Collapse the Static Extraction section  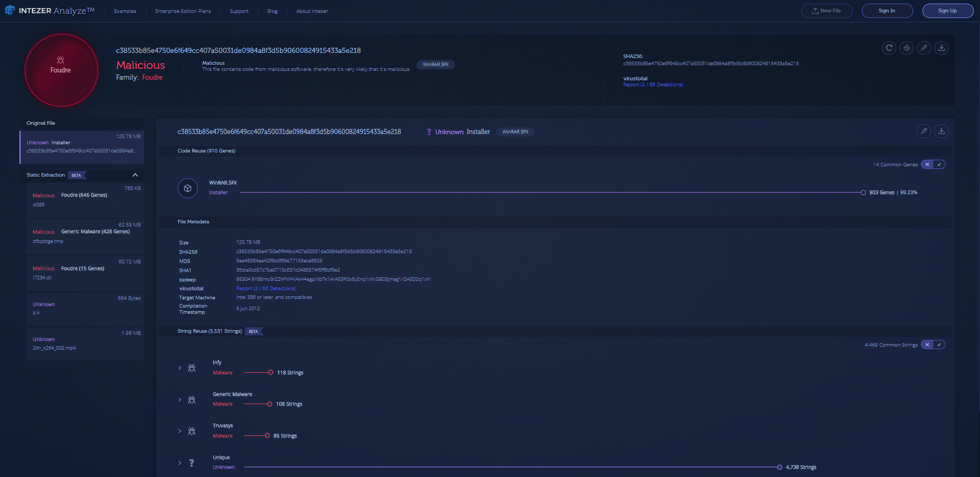coord(135,175)
